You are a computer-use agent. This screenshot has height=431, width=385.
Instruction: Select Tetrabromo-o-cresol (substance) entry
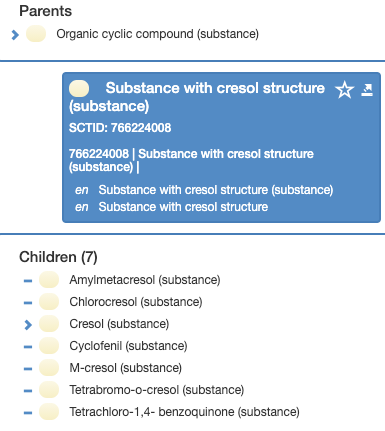pos(157,390)
